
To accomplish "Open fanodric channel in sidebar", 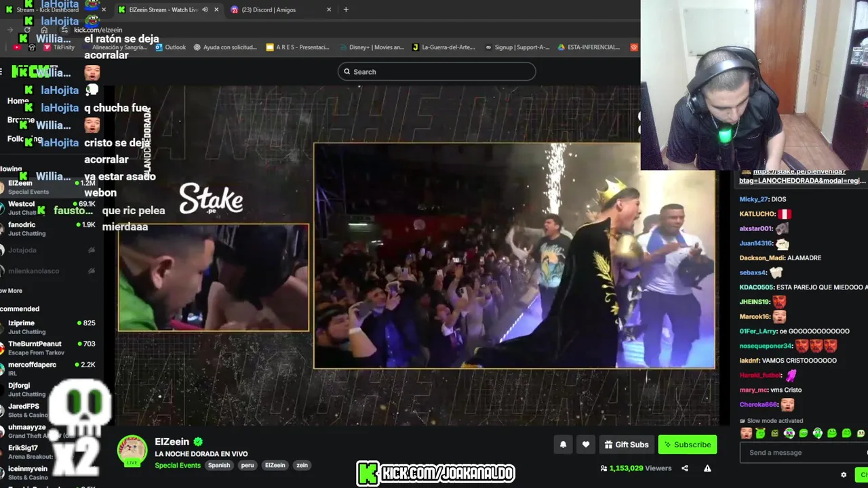I will pyautogui.click(x=49, y=229).
